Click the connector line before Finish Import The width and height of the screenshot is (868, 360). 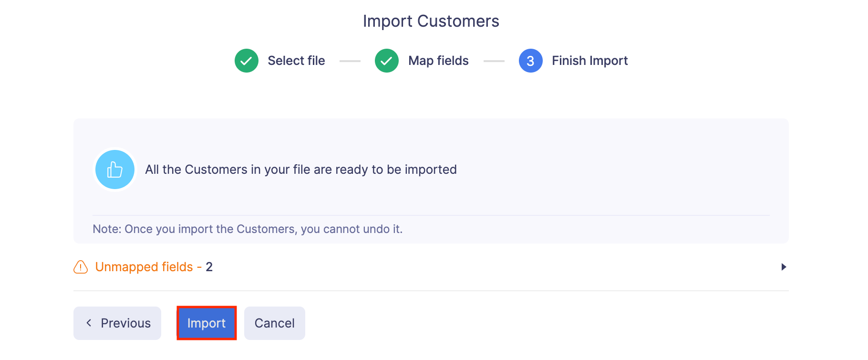coord(494,61)
